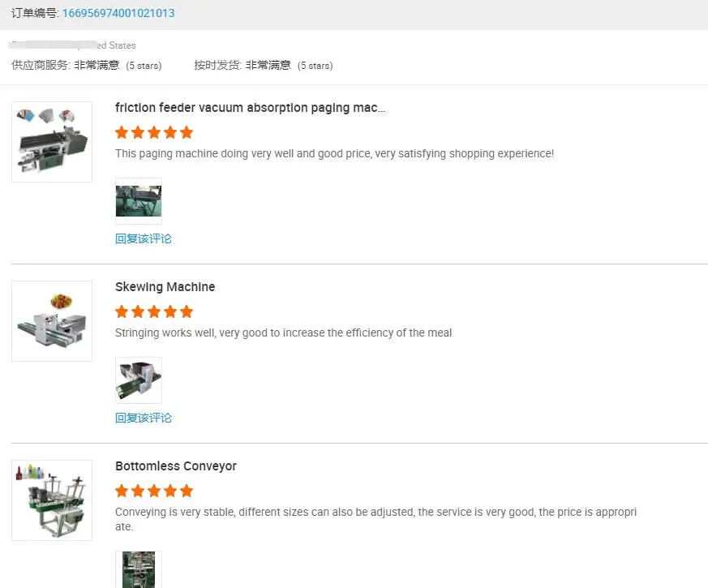Screen dimensions: 708x588
Task: Click the Bottomless Conveyor star rating
Action: [154, 491]
